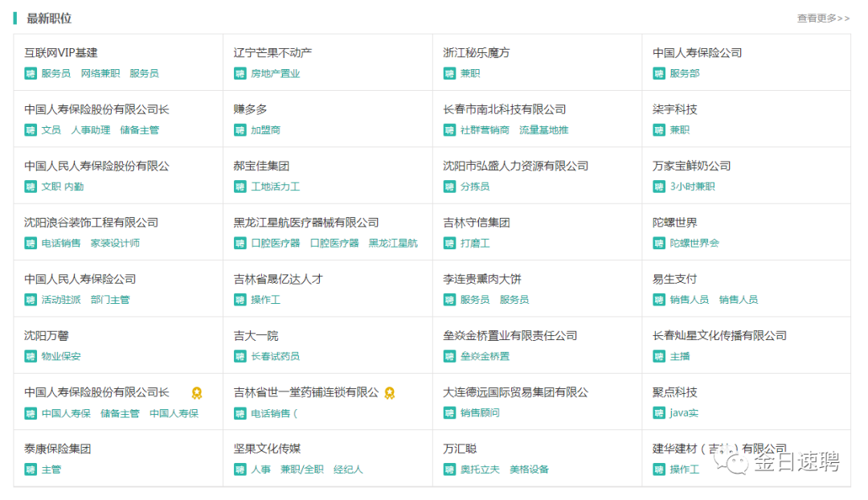Screen dimensions: 868x500
Task: Click the 聘 icon under 辽宁芒果不动产
Action: [240, 74]
